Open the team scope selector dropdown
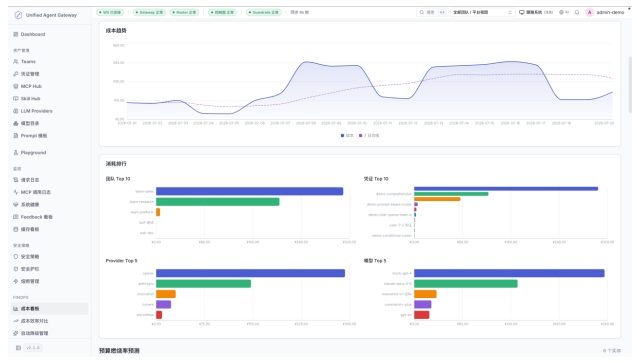The width and height of the screenshot is (637, 363). coord(482,13)
